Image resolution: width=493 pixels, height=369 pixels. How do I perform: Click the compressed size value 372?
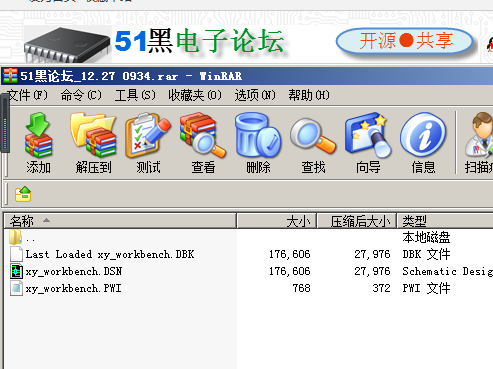point(381,288)
